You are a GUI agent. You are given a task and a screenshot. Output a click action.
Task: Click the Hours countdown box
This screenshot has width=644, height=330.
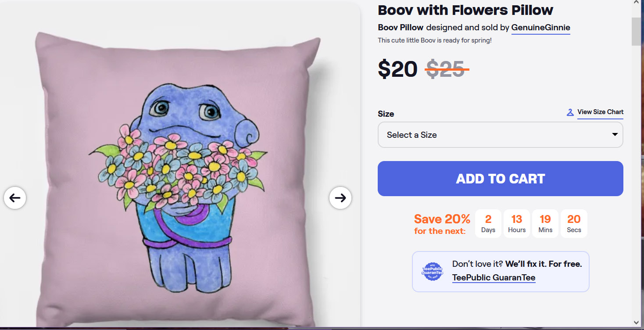(x=517, y=223)
